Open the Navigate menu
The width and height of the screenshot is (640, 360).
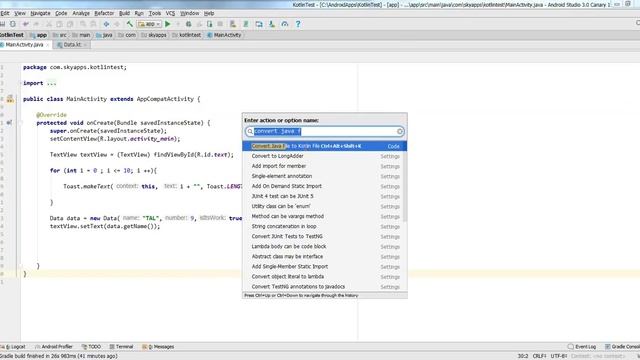coord(40,13)
